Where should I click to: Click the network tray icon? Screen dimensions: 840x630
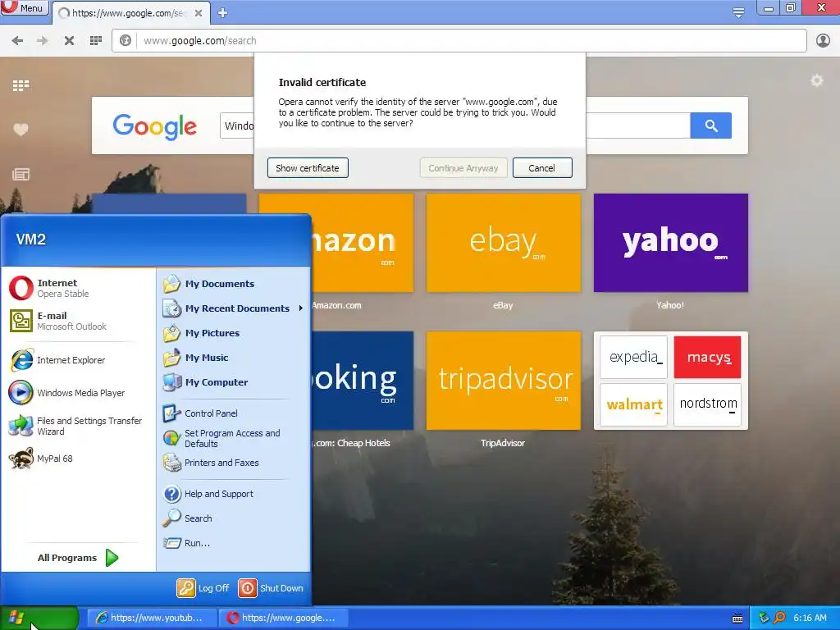point(764,619)
